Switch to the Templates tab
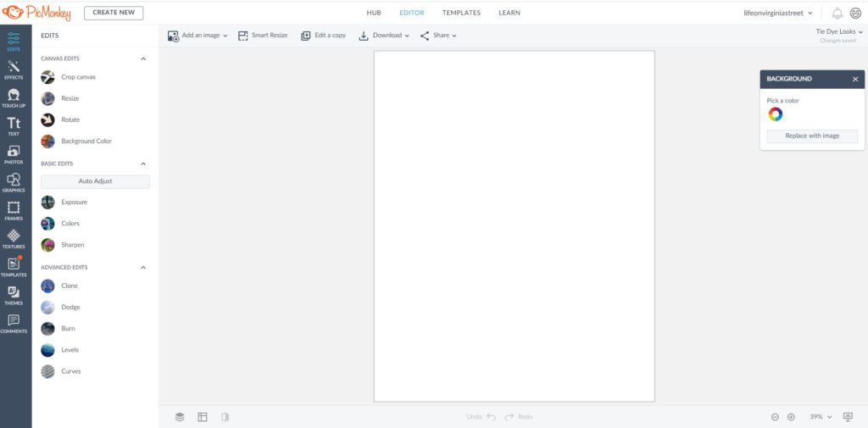The height and width of the screenshot is (428, 868). [461, 13]
